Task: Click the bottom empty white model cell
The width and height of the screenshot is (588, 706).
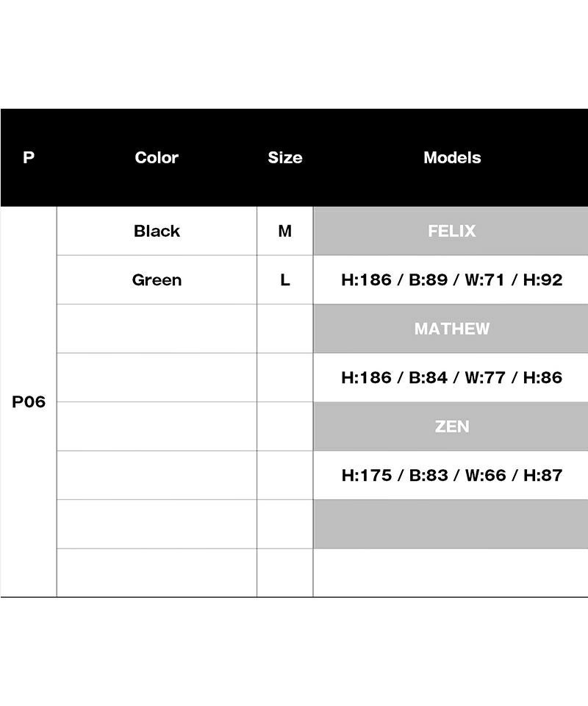Action: click(x=451, y=573)
